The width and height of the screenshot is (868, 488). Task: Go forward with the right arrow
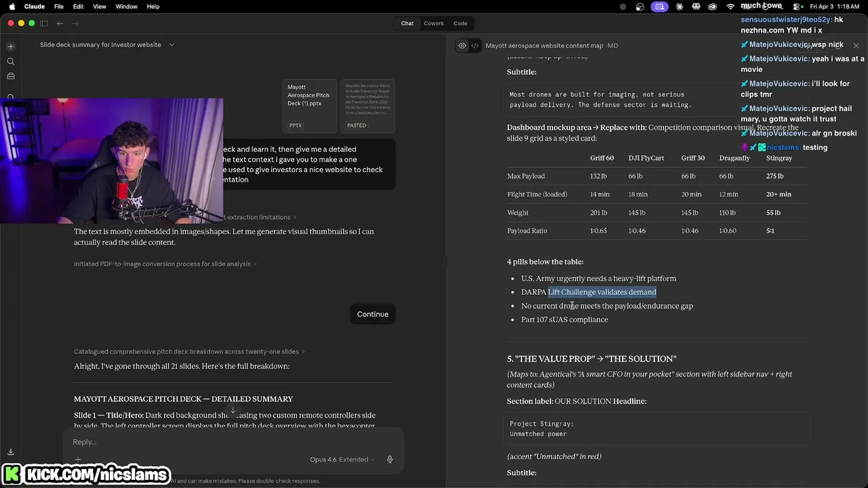75,23
